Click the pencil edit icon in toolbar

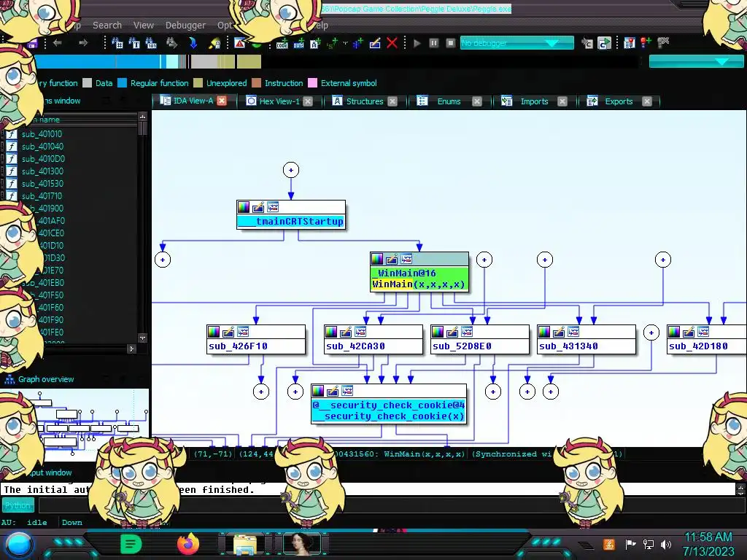tap(375, 43)
